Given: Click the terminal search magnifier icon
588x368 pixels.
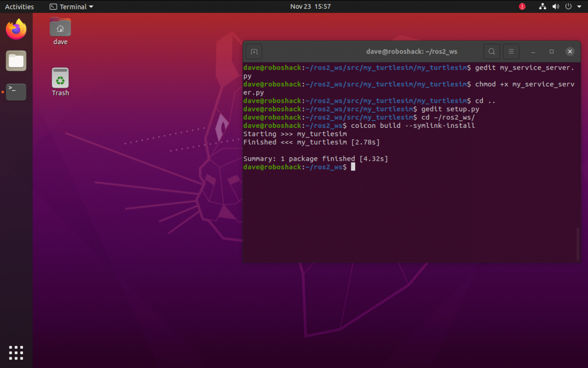Looking at the screenshot, I should click(491, 51).
